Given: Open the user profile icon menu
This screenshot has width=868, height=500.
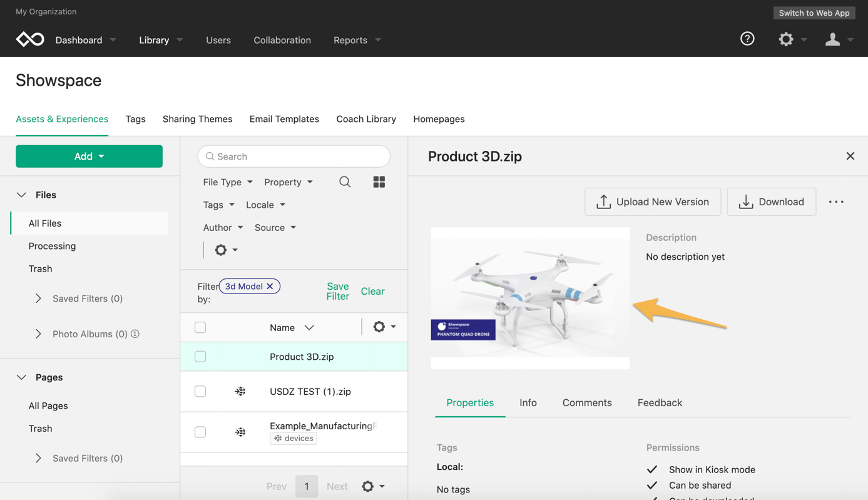Looking at the screenshot, I should click(832, 39).
